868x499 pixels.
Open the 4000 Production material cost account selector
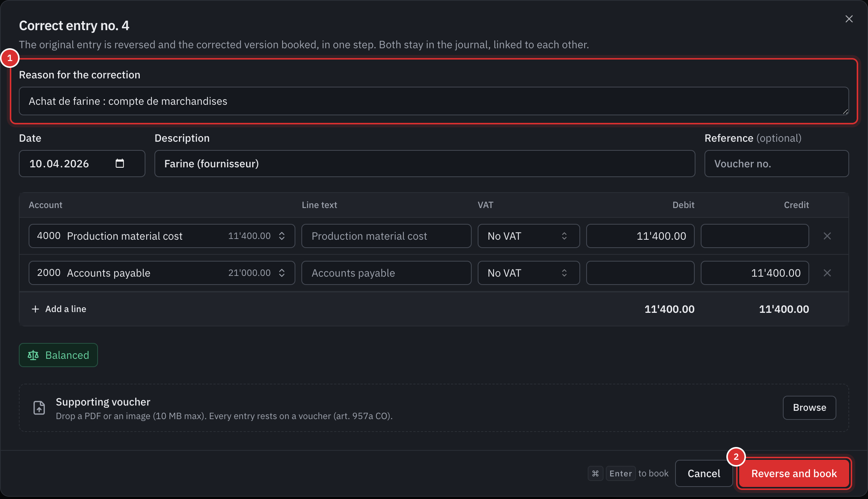(162, 236)
